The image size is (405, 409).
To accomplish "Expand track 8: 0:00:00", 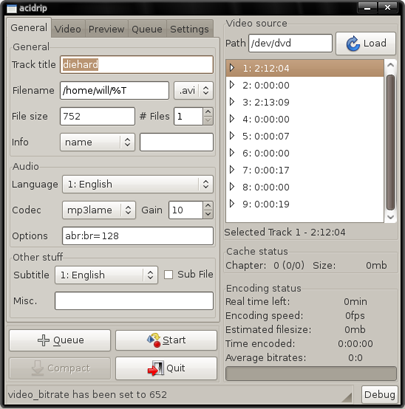I will point(232,187).
